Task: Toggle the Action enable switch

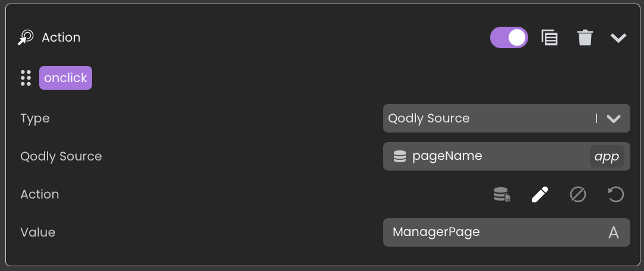Action: (x=509, y=37)
